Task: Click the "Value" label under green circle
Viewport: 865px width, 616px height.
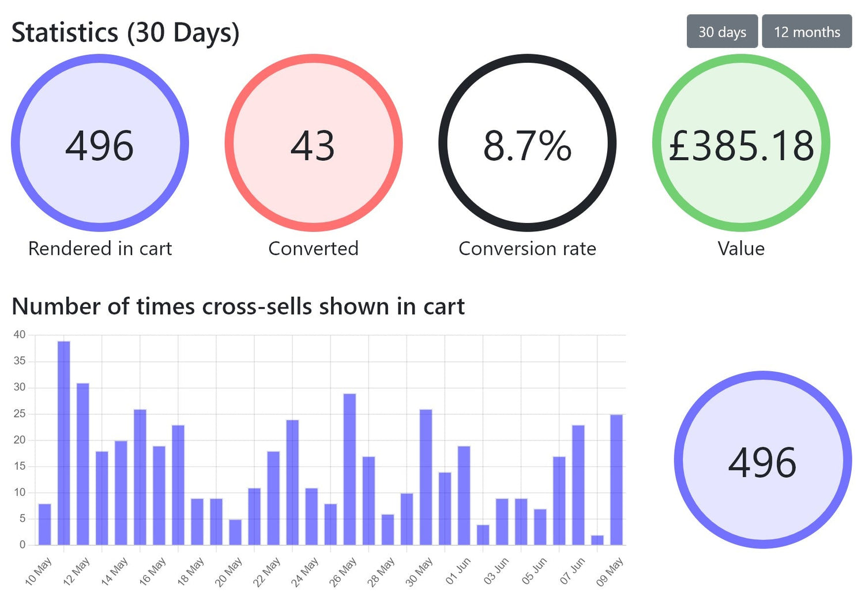Action: coord(741,248)
